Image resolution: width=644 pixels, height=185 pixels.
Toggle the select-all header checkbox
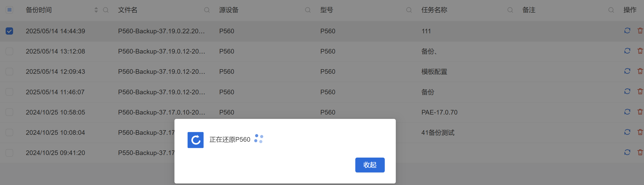coord(9,10)
